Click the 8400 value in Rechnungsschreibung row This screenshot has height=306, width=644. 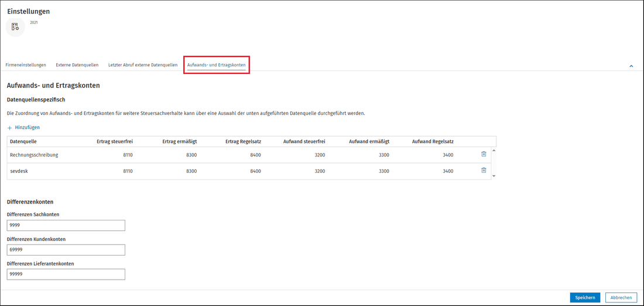pyautogui.click(x=256, y=155)
